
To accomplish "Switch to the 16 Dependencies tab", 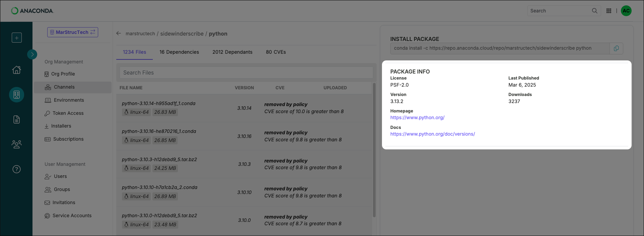I will 179,52.
